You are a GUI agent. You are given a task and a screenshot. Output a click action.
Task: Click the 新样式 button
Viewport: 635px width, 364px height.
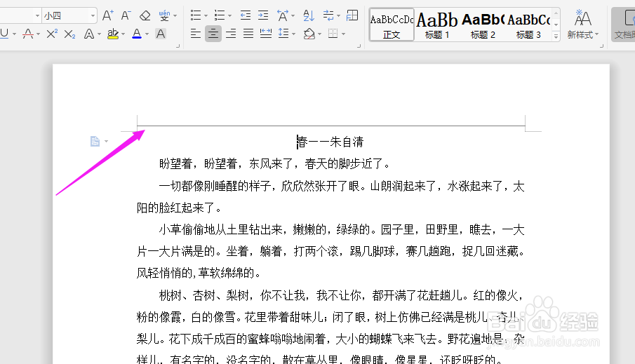(583, 25)
